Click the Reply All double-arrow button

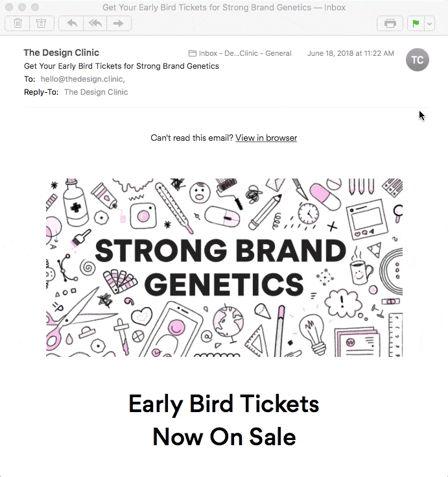[x=95, y=23]
